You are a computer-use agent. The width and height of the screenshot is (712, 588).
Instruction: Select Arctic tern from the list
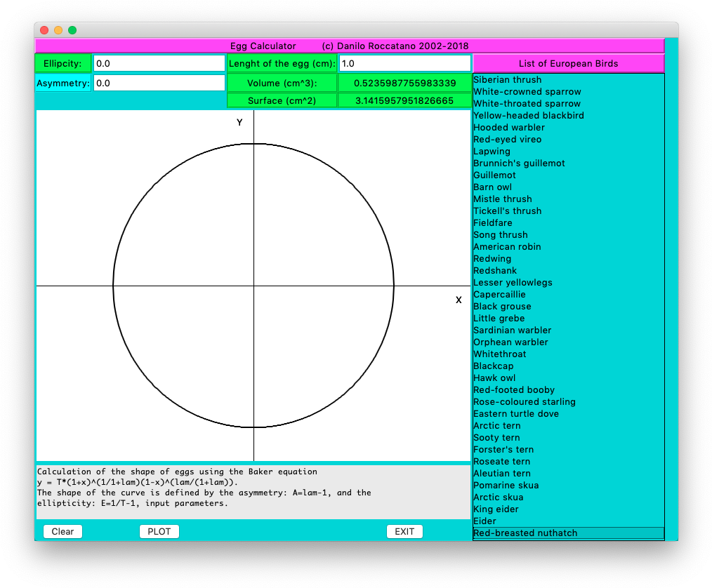coord(496,426)
